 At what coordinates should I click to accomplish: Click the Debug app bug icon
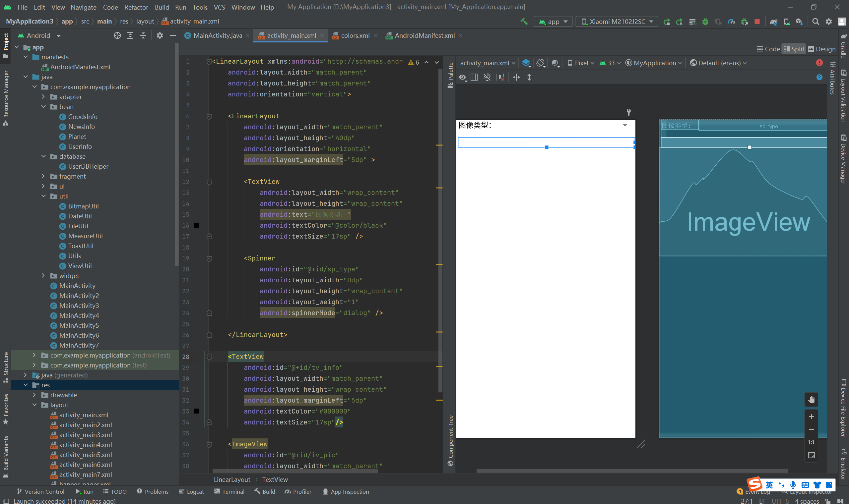point(705,22)
